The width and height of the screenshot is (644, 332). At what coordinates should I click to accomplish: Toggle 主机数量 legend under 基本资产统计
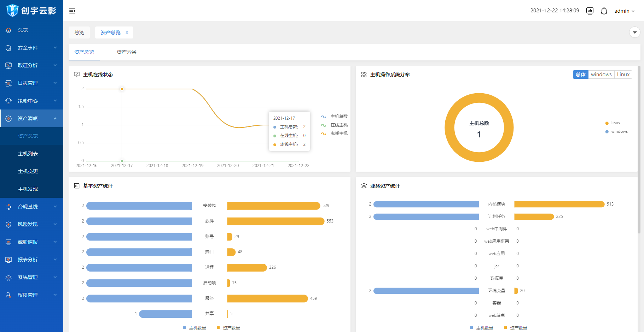pos(194,328)
